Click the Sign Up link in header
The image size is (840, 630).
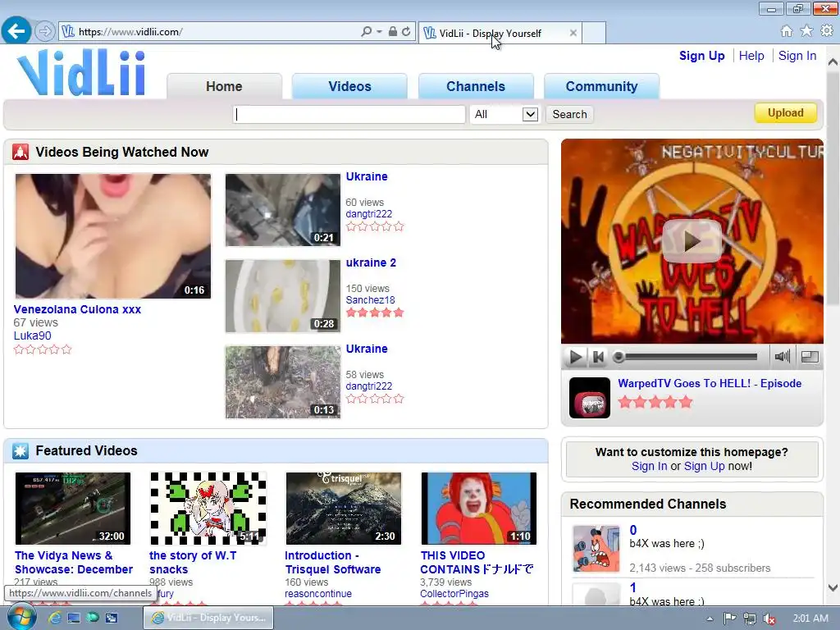click(702, 56)
